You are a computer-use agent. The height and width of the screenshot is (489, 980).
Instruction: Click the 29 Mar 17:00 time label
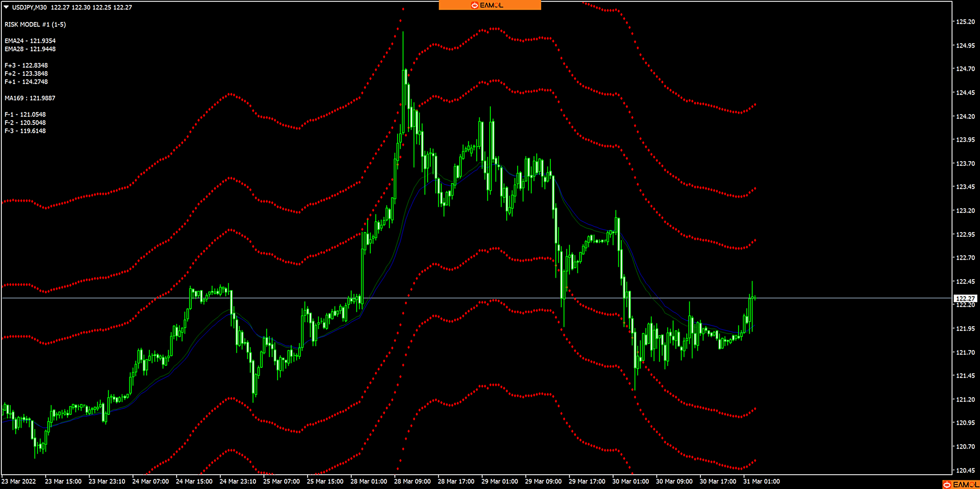point(587,481)
